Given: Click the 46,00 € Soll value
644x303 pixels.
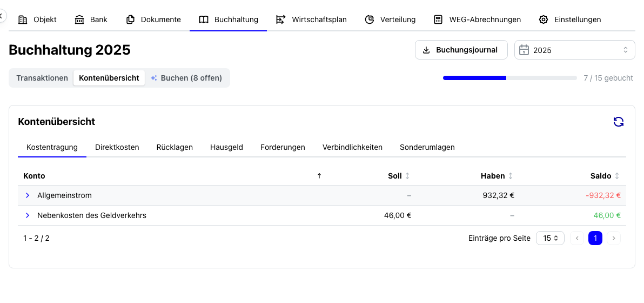Looking at the screenshot, I should [398, 215].
